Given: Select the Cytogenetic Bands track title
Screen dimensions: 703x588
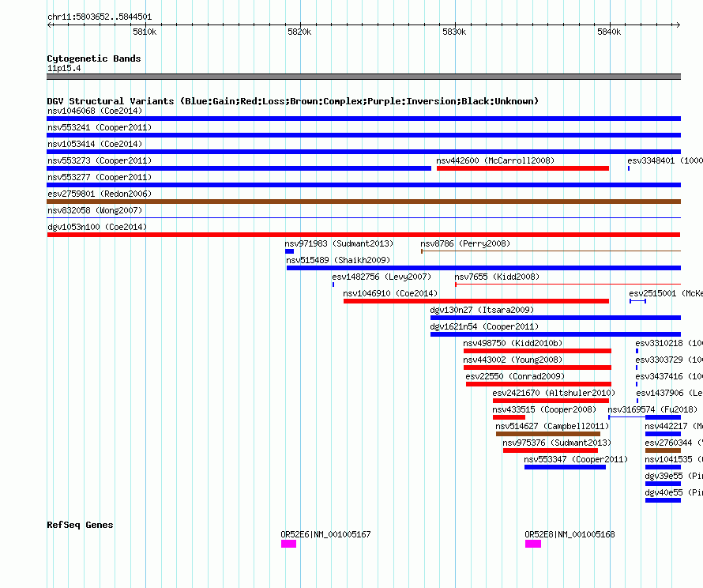Looking at the screenshot, I should (94, 58).
